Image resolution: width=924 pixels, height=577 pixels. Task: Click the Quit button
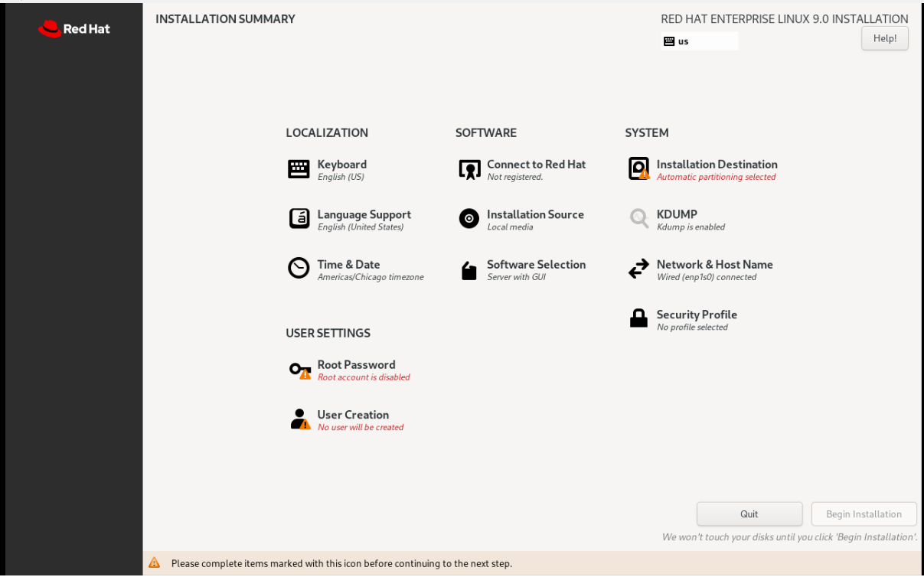pos(749,514)
